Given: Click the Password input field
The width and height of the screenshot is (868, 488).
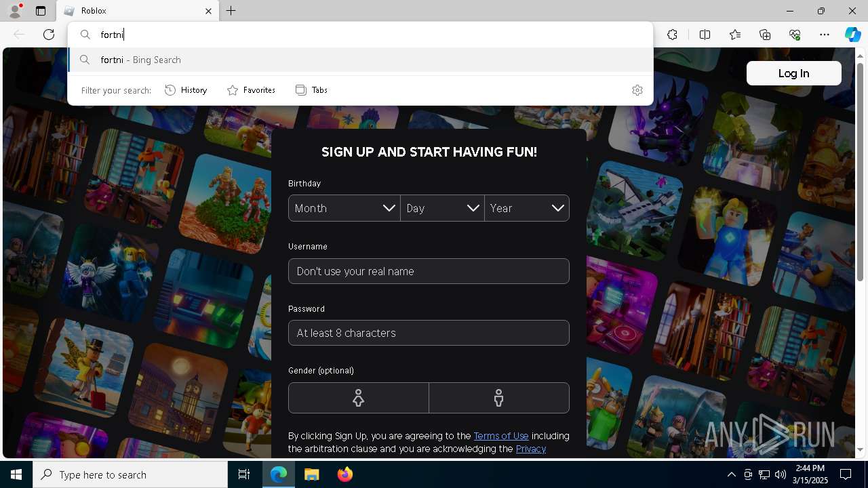Looking at the screenshot, I should (429, 333).
